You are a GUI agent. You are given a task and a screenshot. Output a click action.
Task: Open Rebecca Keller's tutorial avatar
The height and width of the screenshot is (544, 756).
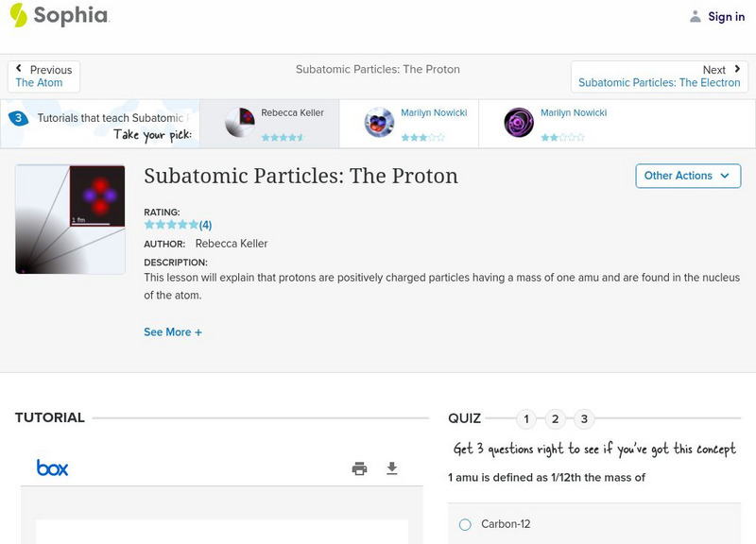pyautogui.click(x=240, y=123)
